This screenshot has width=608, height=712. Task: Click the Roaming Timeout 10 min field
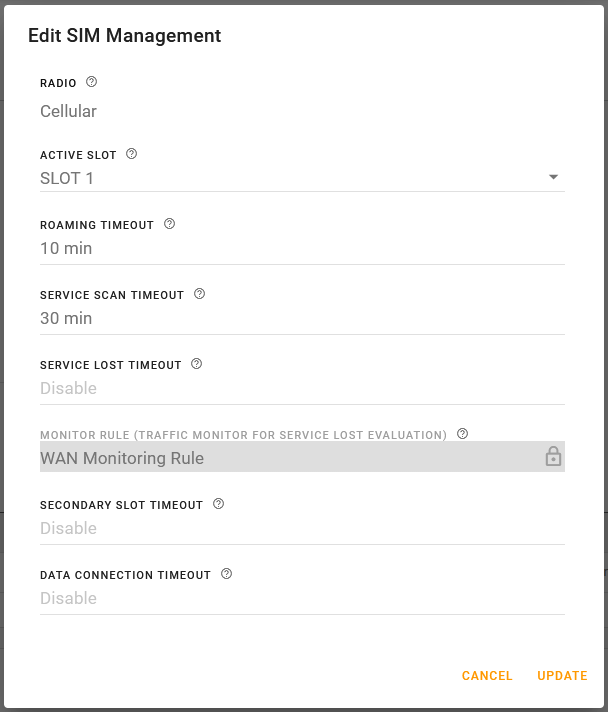coord(300,249)
